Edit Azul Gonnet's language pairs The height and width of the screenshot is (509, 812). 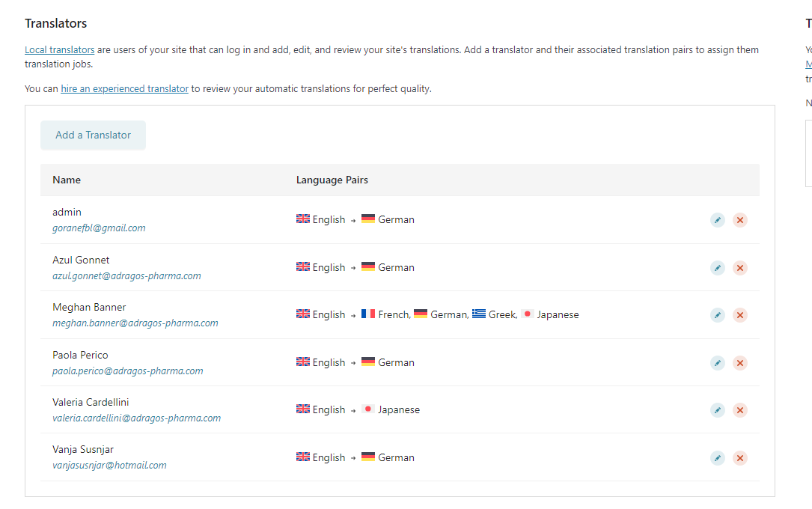718,267
